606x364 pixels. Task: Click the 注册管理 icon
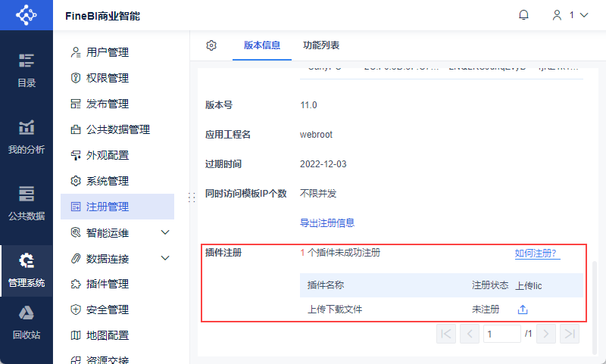click(76, 207)
